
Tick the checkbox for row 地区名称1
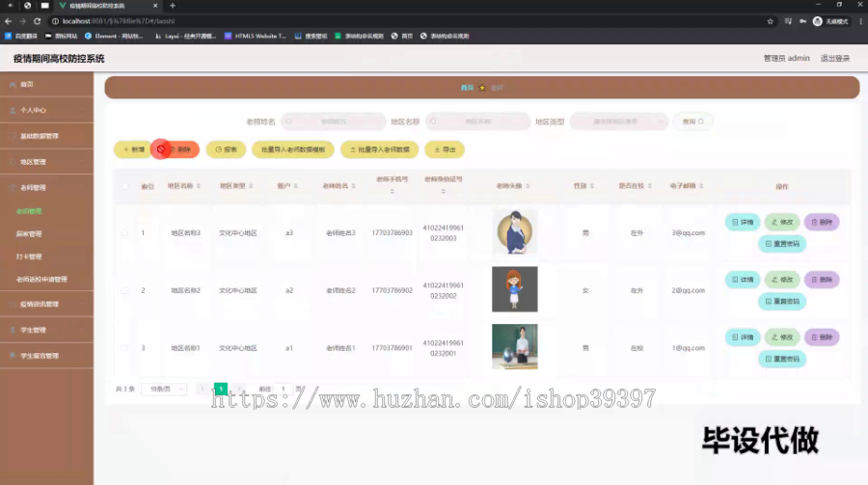(x=124, y=348)
